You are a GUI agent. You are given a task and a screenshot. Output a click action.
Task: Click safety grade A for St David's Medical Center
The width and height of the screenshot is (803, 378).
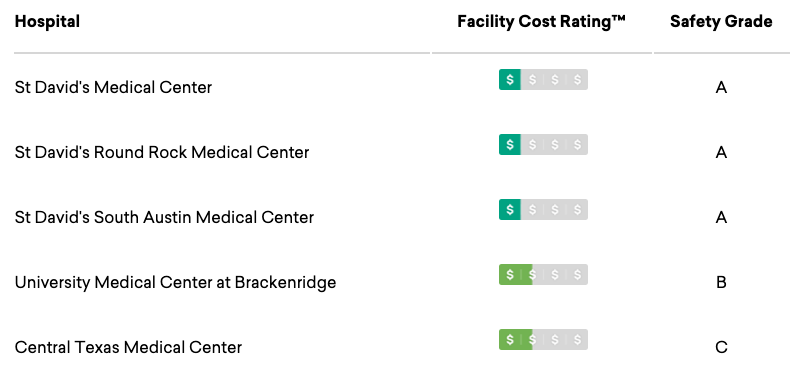pos(721,88)
